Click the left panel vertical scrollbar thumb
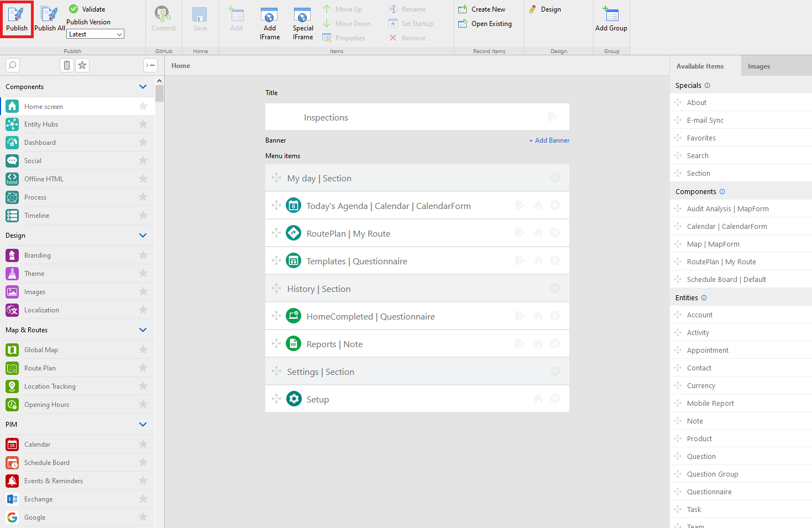Image resolution: width=812 pixels, height=528 pixels. point(160,94)
